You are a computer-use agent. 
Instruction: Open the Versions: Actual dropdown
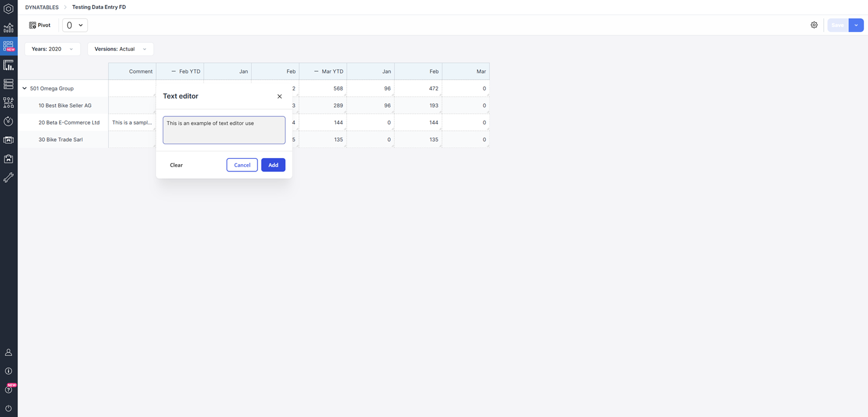(x=120, y=49)
